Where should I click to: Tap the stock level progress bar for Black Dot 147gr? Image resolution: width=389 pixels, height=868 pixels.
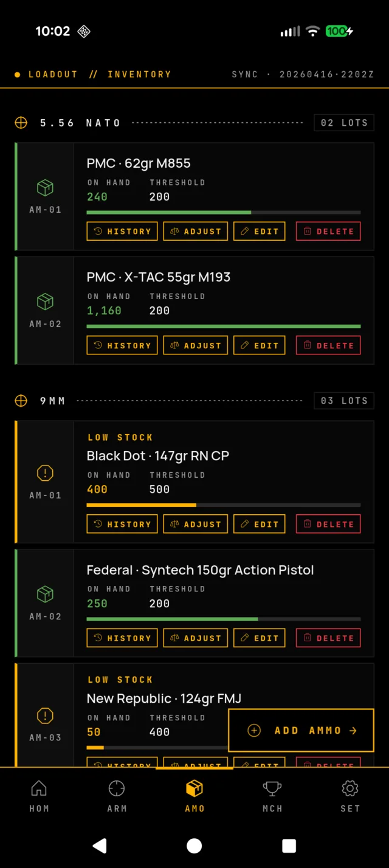click(x=223, y=505)
